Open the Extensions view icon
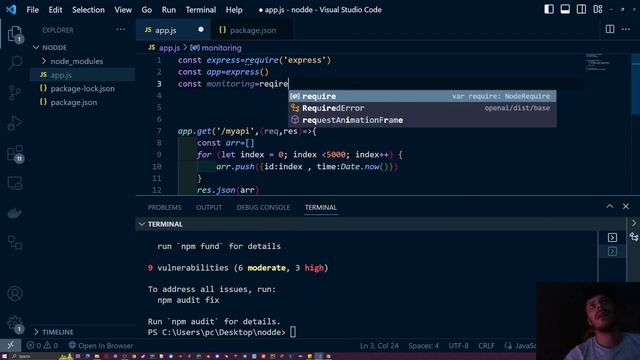Viewport: 640px width, 360px height. point(15,153)
